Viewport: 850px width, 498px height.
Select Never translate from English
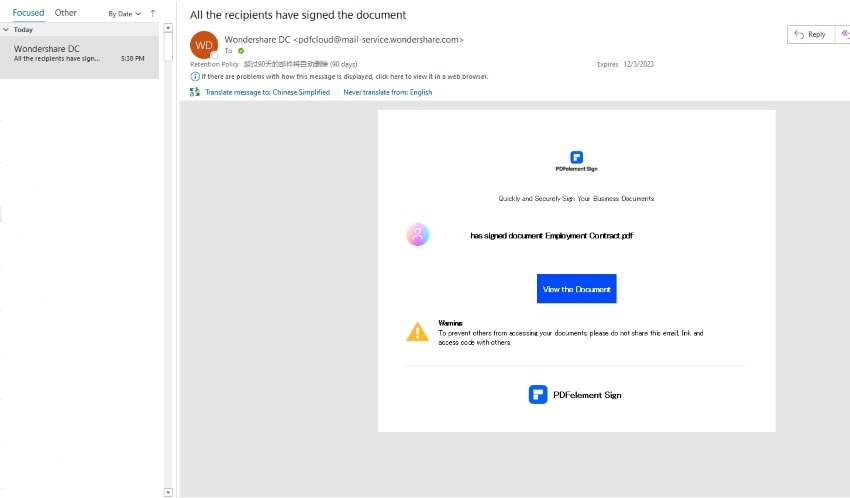[x=388, y=92]
